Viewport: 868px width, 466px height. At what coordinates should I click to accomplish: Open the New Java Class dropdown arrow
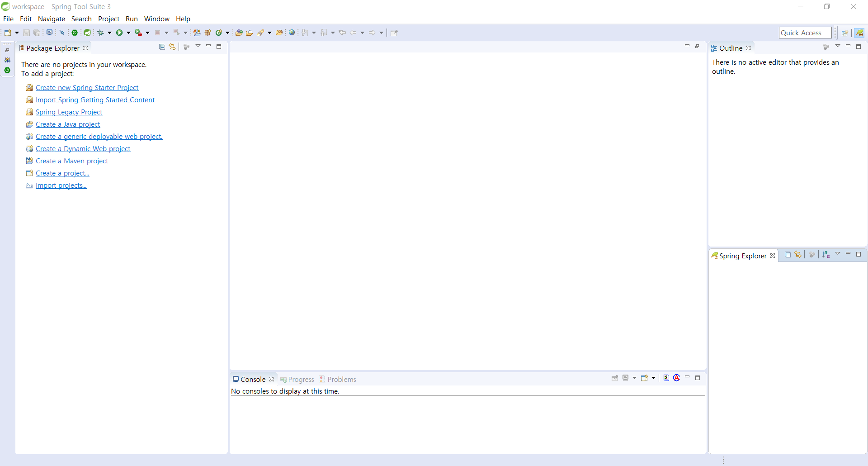(x=227, y=33)
